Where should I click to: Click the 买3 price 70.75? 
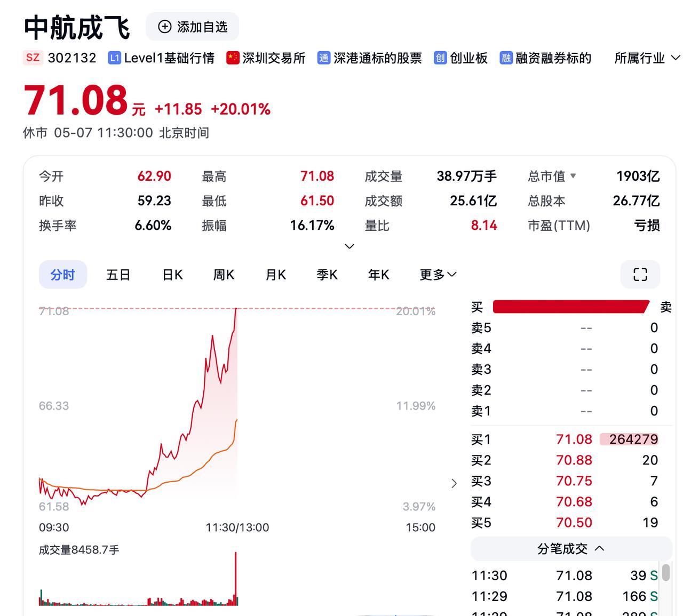tap(574, 481)
